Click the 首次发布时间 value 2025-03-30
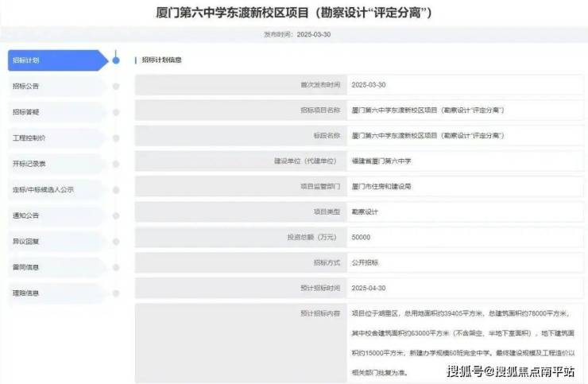This screenshot has height=384, width=588. (369, 84)
